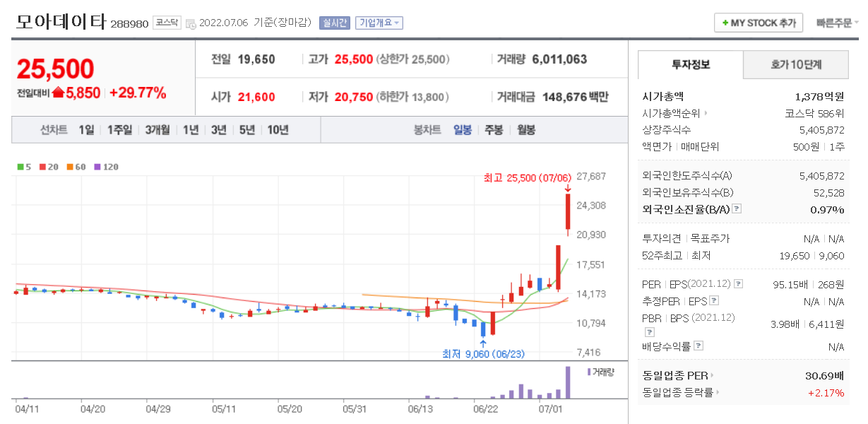
Task: Click the 실시간 badge
Action: [x=334, y=23]
